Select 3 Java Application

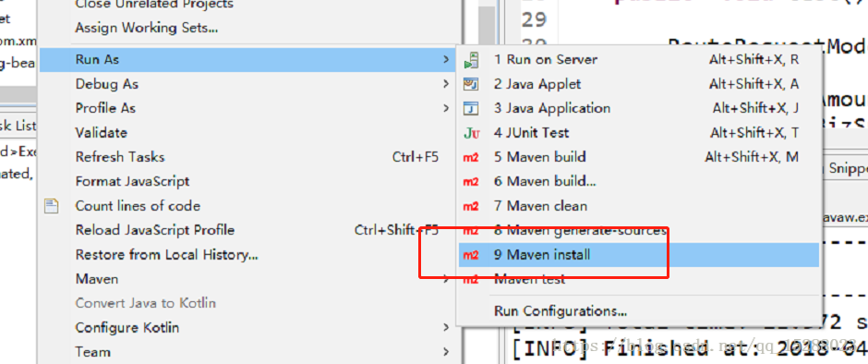click(639, 109)
